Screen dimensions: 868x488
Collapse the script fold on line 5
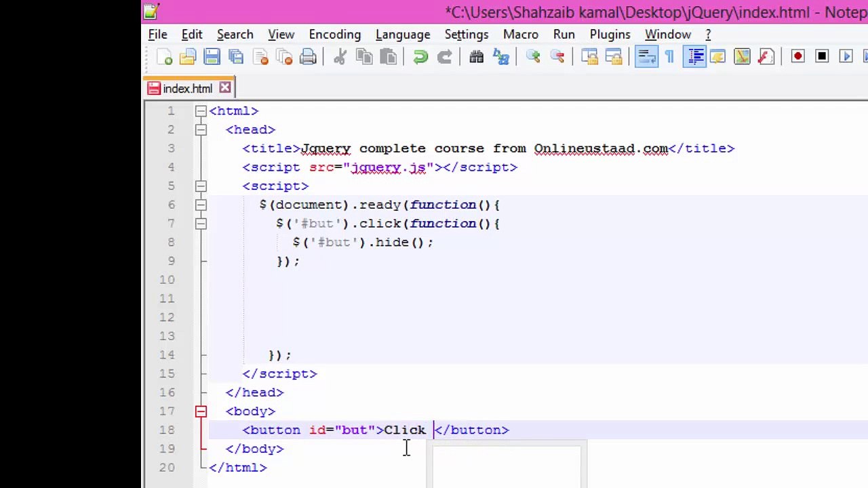201,186
